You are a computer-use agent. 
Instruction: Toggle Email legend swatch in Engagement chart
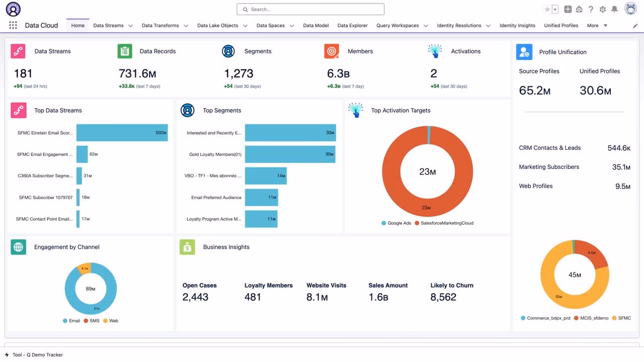pyautogui.click(x=65, y=321)
